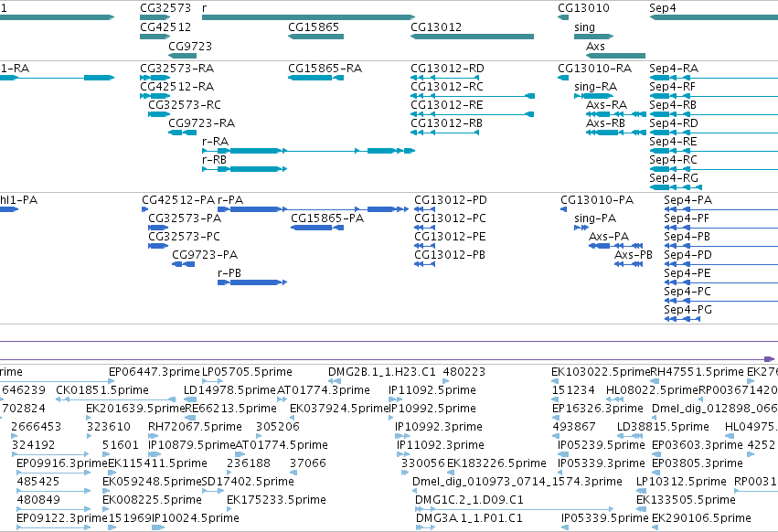Click transcript r-RA label

(x=216, y=142)
